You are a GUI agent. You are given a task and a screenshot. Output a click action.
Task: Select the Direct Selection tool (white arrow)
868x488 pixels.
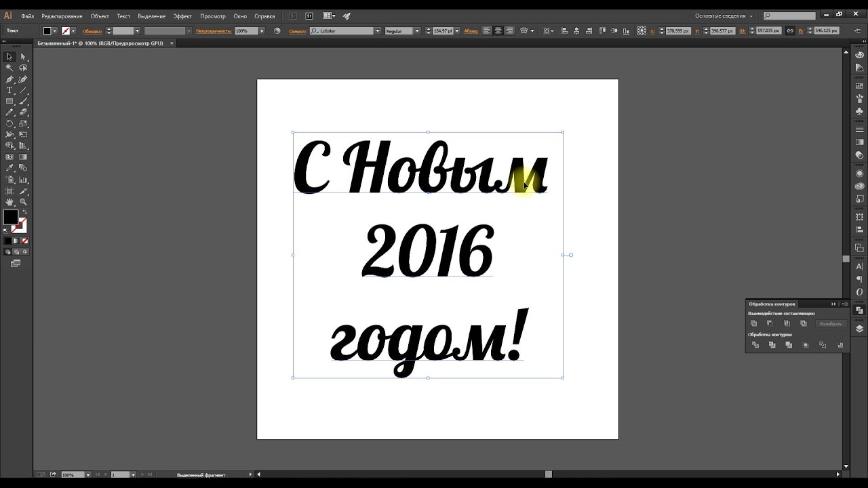coord(23,57)
